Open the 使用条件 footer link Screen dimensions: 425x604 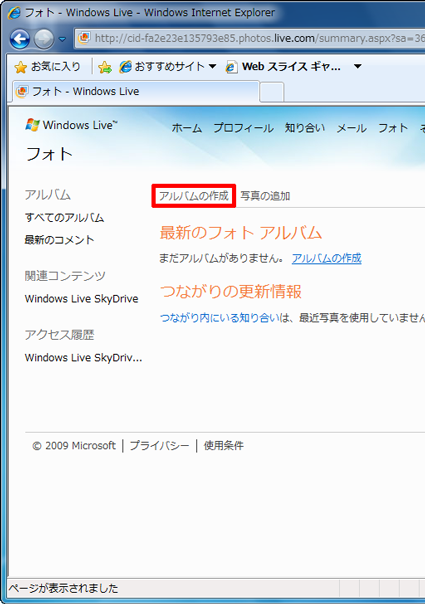point(223,446)
